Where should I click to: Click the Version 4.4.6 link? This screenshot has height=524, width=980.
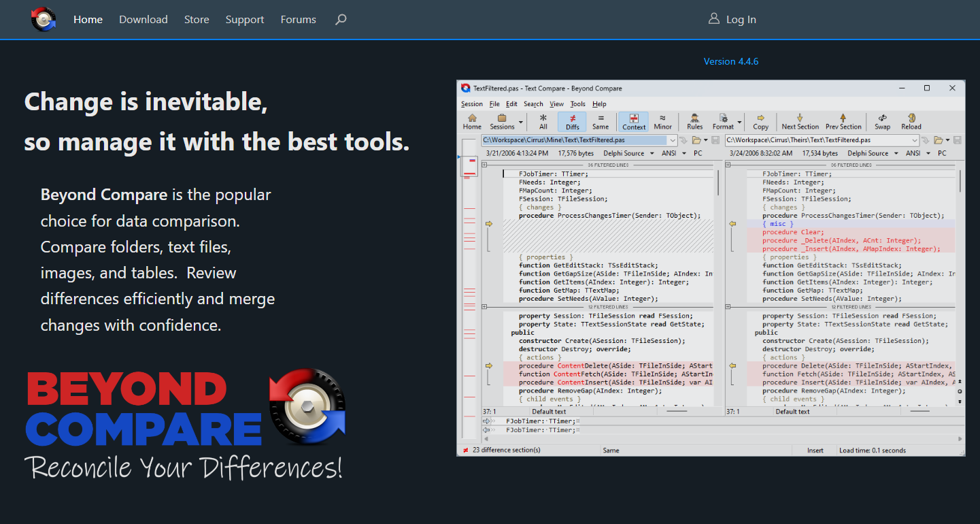pyautogui.click(x=731, y=61)
